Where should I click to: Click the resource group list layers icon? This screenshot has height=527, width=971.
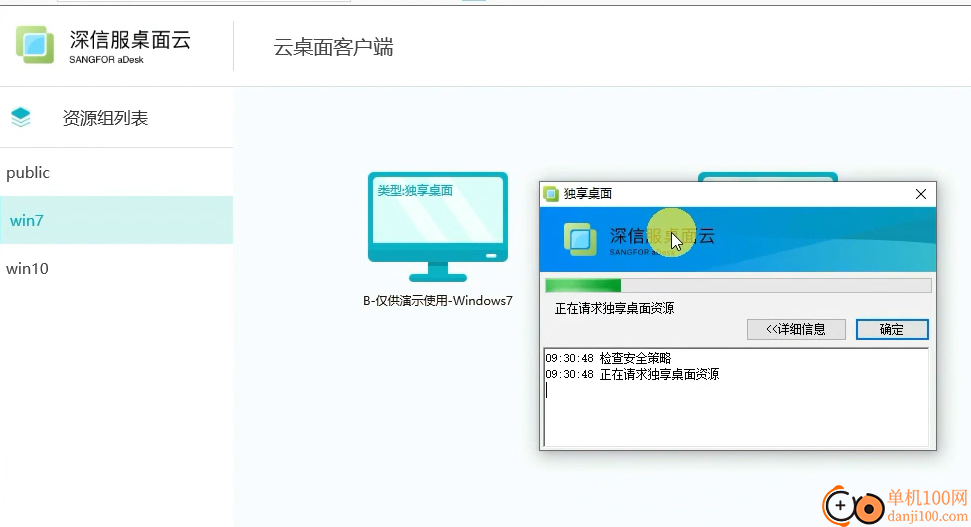click(20, 117)
